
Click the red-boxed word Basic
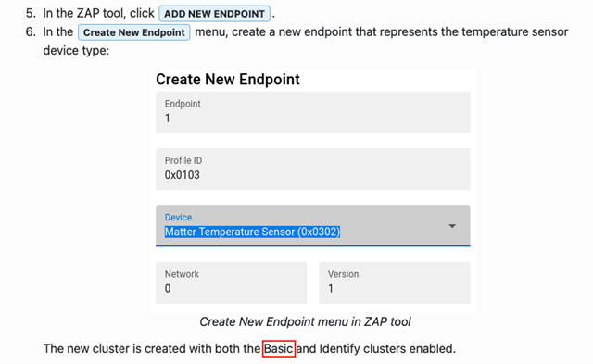tap(279, 348)
